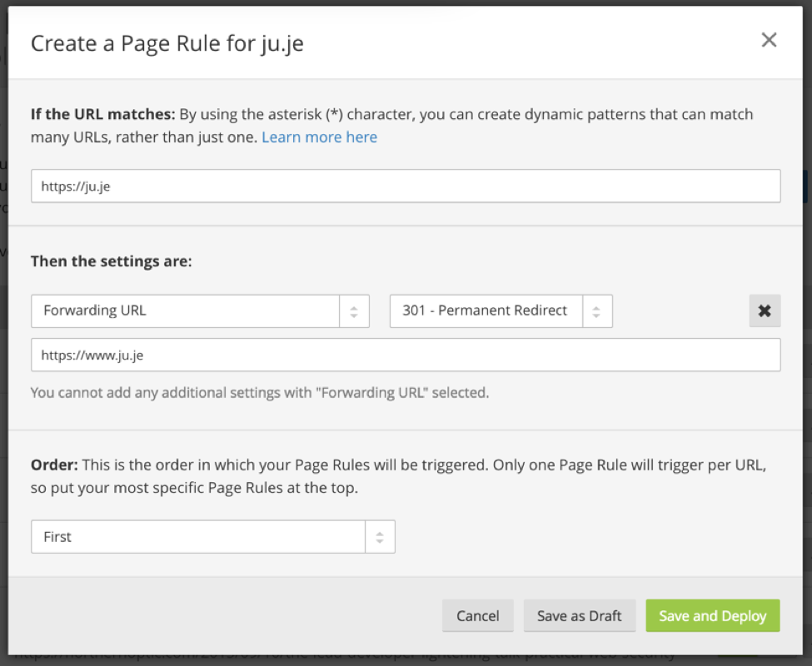Open the Forwarding URL setting dropdown

[185, 311]
